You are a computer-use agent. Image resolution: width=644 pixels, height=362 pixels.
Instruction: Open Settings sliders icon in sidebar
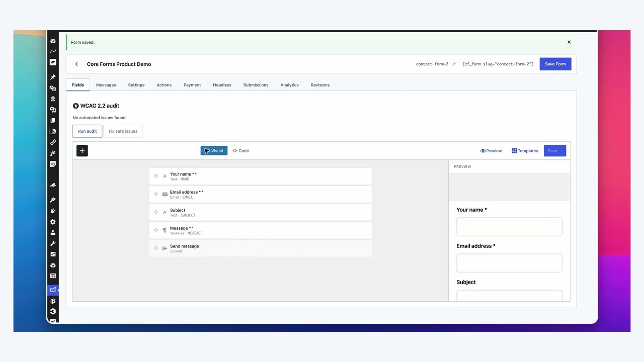tap(53, 254)
